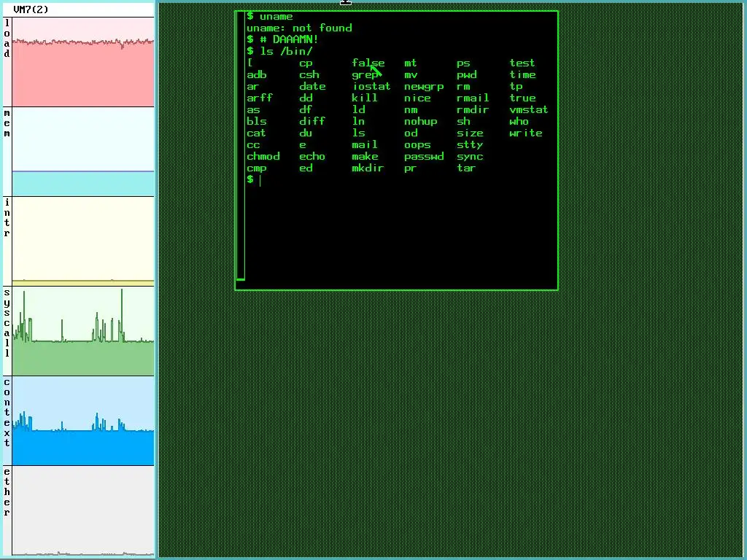Image resolution: width=747 pixels, height=560 pixels.
Task: Click the 'rmail' file name
Action: pos(473,98)
